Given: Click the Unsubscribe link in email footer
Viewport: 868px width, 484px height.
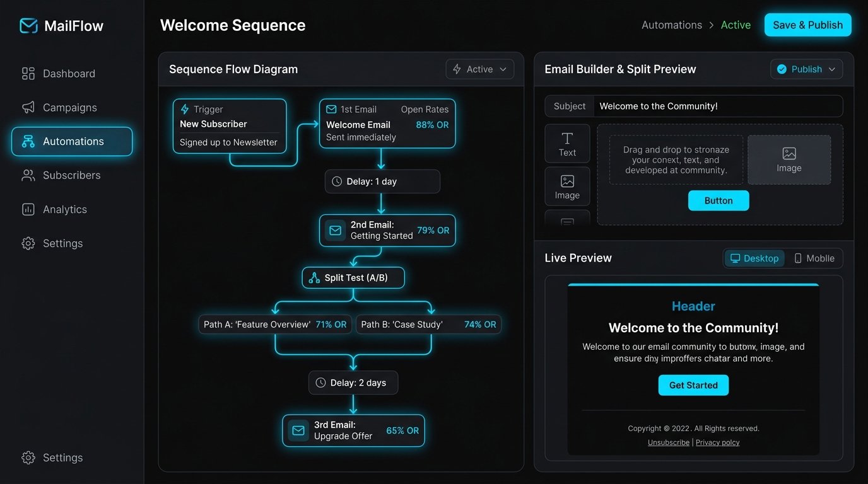Looking at the screenshot, I should pos(669,442).
